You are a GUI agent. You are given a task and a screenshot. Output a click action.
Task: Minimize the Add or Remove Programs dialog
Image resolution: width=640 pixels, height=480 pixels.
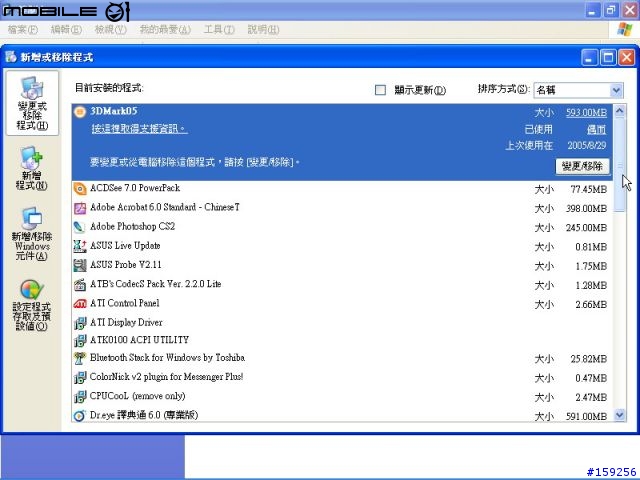click(589, 58)
